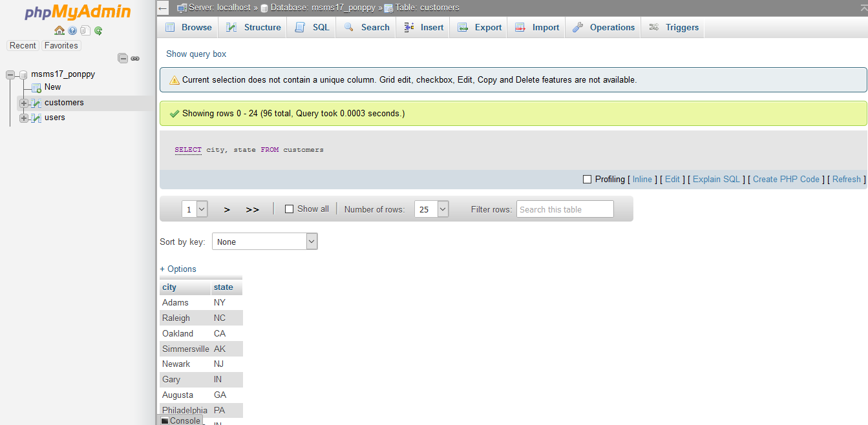Click the Import tab's icon

(520, 27)
